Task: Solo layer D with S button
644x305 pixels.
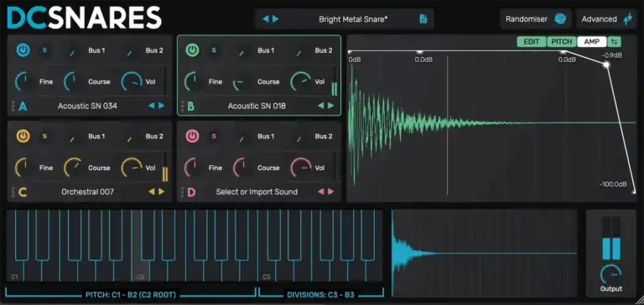Action: coord(214,137)
